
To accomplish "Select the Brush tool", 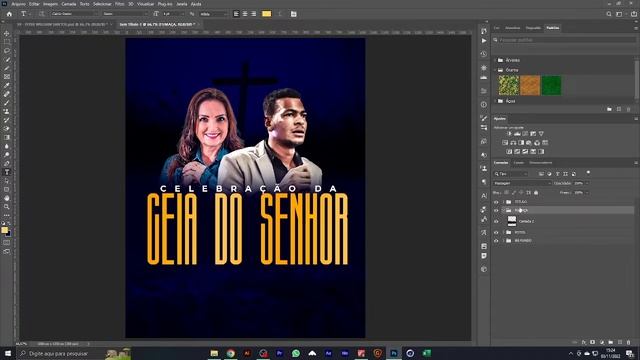I will coord(7,103).
